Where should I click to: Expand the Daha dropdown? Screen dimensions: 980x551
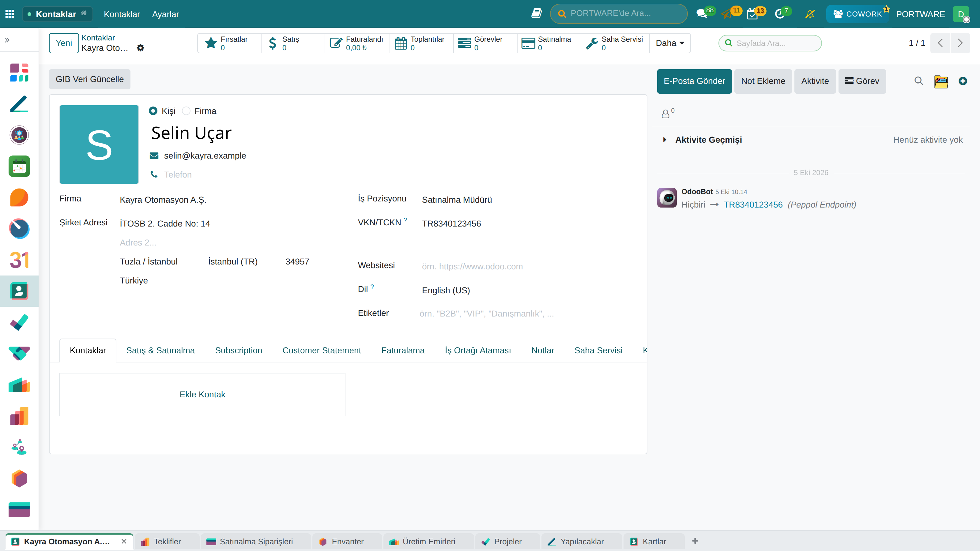tap(670, 43)
